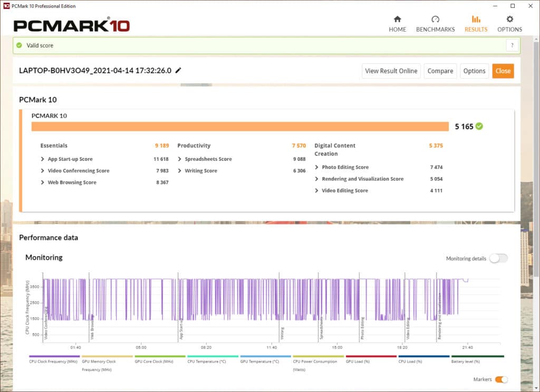Screen dimensions: 540x392
Task: Click the Compare button
Action: pyautogui.click(x=440, y=71)
